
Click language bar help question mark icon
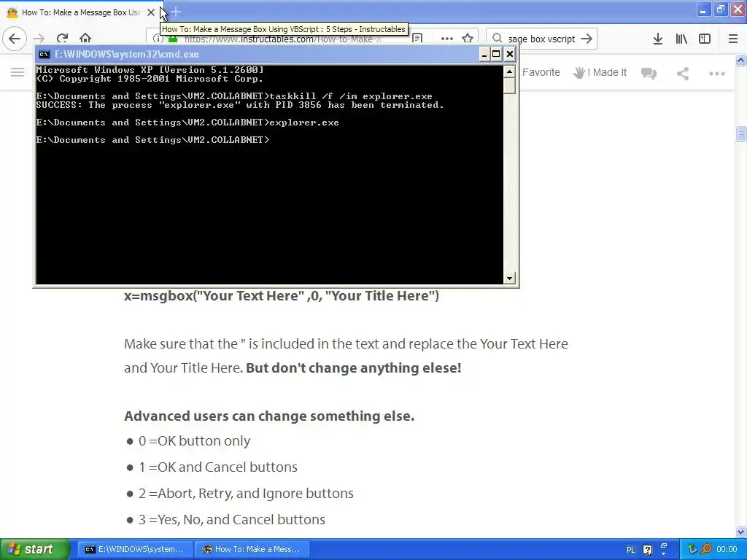pyautogui.click(x=648, y=550)
